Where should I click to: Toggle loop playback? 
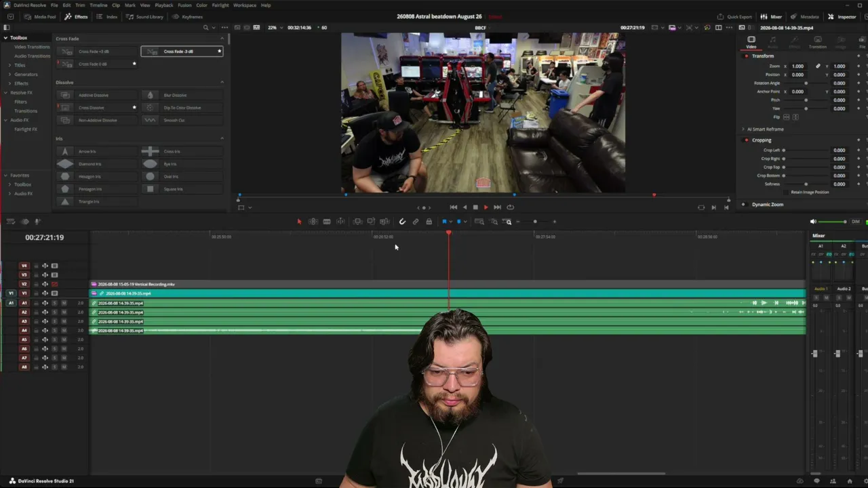pos(510,207)
